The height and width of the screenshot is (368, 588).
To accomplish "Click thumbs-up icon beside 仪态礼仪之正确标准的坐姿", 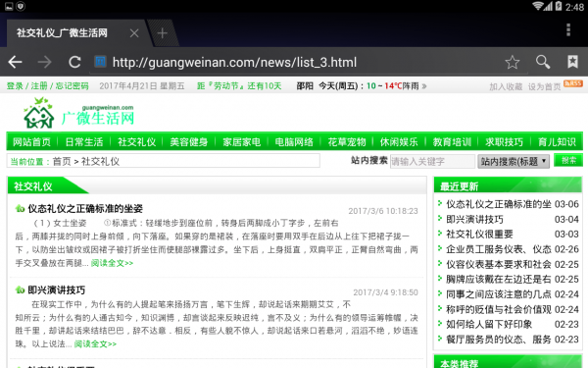I will tap(20, 208).
